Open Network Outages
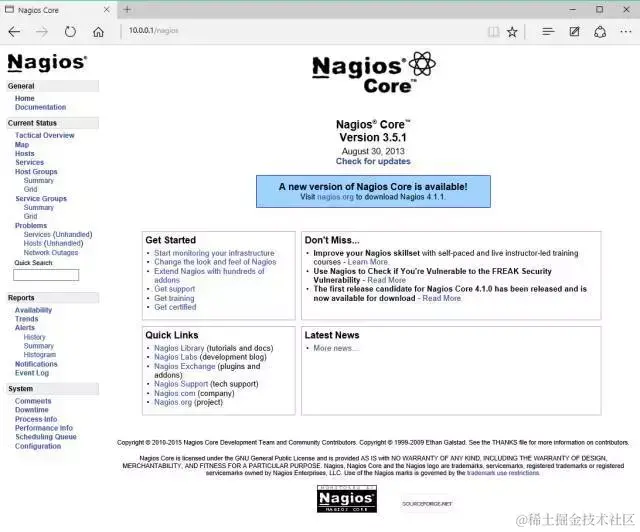Screen dimensions: 640x532 [51, 253]
